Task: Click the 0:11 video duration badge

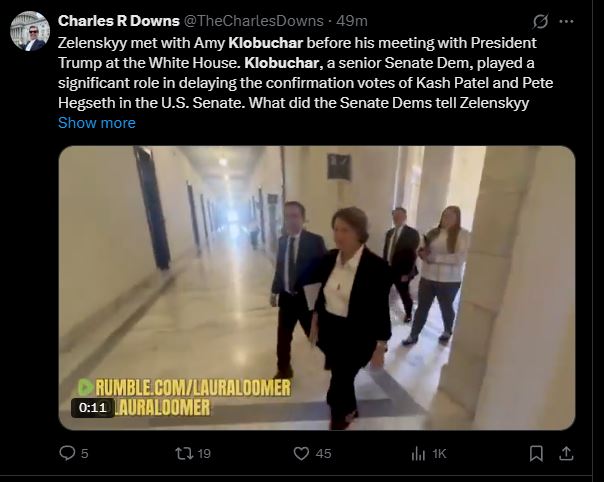Action: (x=92, y=408)
